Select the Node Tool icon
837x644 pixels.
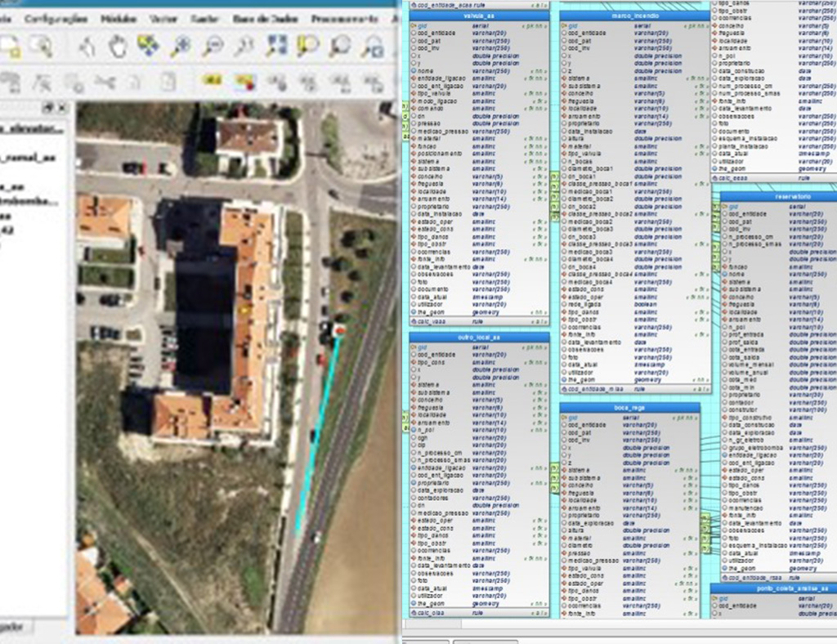(x=43, y=83)
